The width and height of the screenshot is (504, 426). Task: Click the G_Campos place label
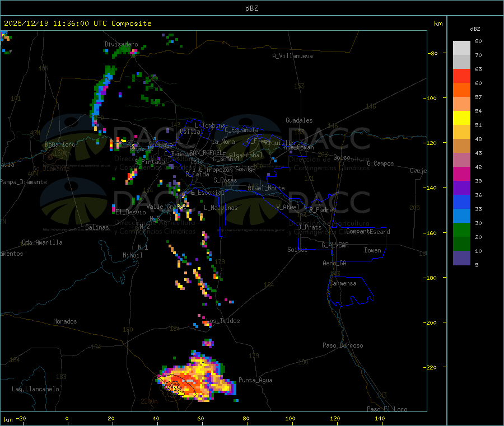coord(380,163)
